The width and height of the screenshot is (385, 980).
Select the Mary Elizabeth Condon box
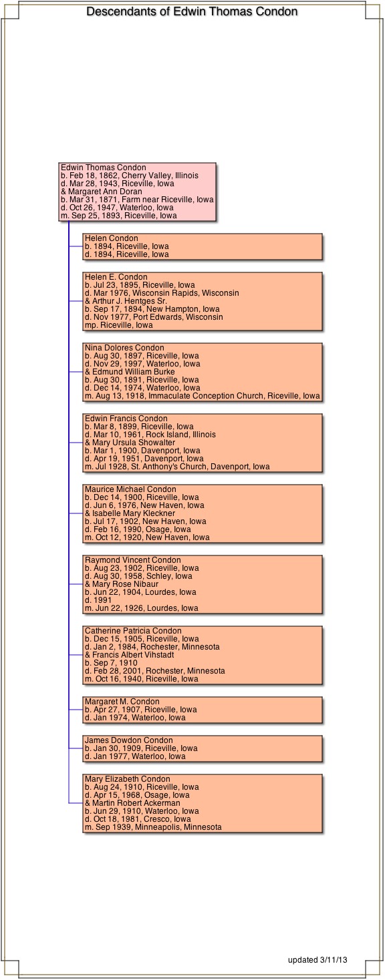click(x=203, y=803)
